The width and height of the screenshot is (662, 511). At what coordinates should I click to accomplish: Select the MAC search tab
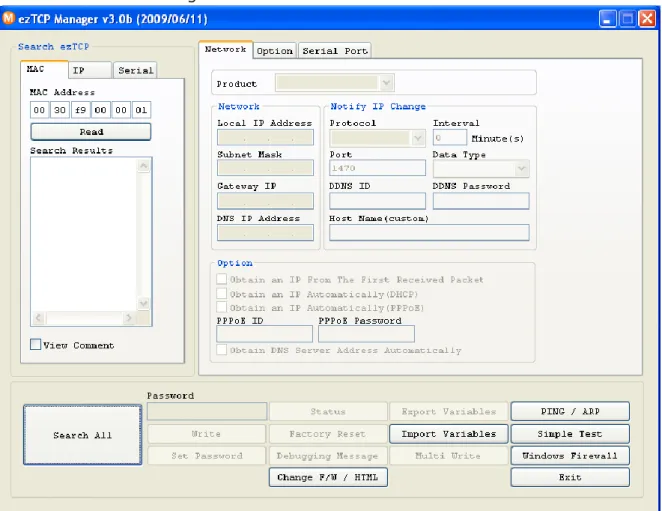coord(44,69)
